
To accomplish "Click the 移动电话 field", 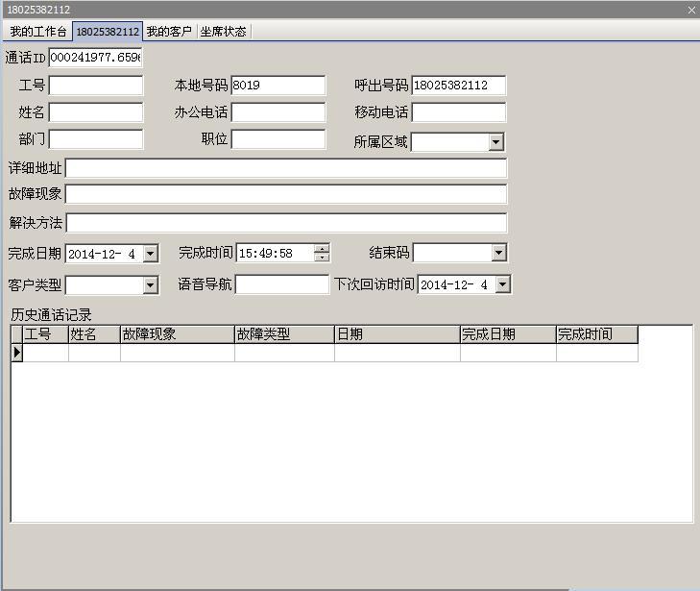I will (x=458, y=112).
